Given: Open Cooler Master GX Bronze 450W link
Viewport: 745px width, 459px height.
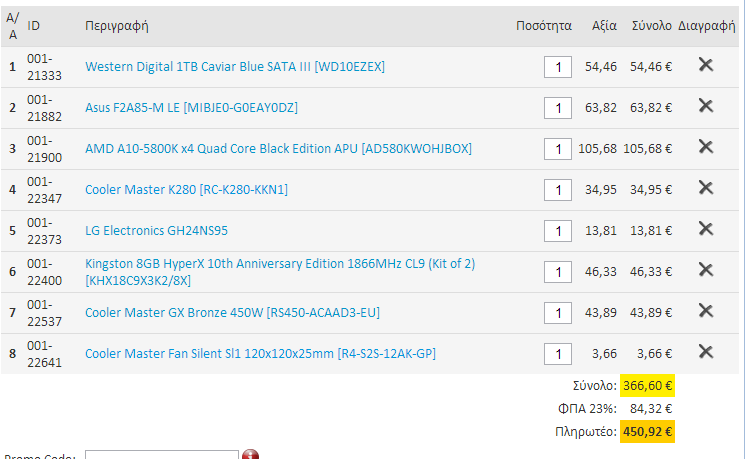Looking at the screenshot, I should click(232, 313).
